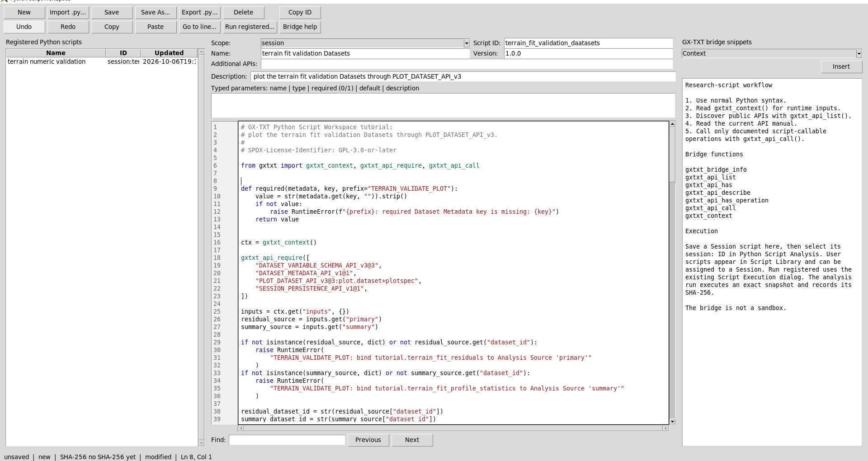The image size is (868, 461).
Task: Click 'gxtxt_api_describe' in snippets text
Action: (717, 193)
